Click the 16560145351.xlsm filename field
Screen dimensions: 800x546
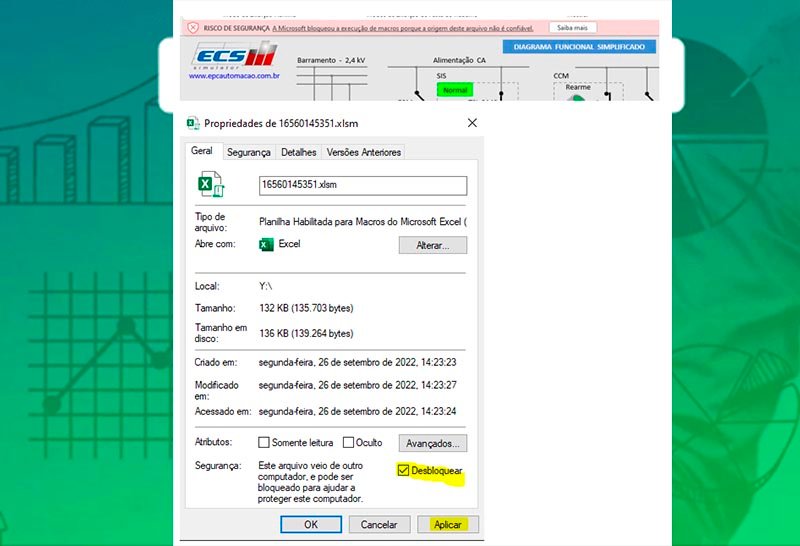click(x=363, y=185)
